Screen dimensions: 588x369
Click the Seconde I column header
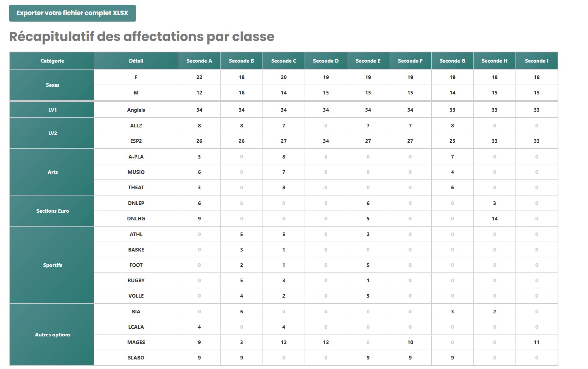coord(536,61)
